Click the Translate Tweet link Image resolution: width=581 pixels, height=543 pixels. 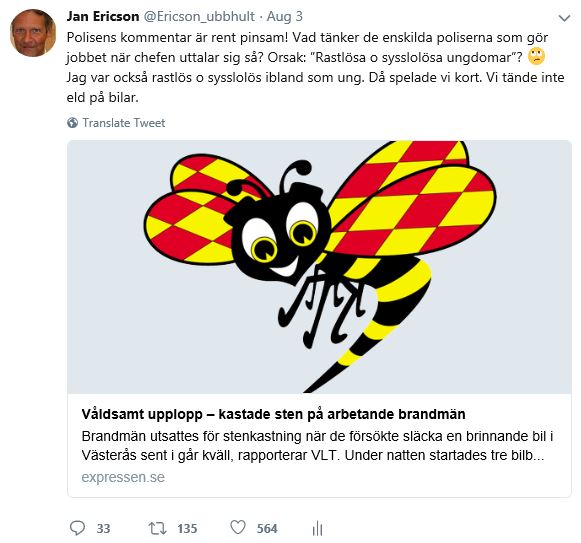pos(123,123)
